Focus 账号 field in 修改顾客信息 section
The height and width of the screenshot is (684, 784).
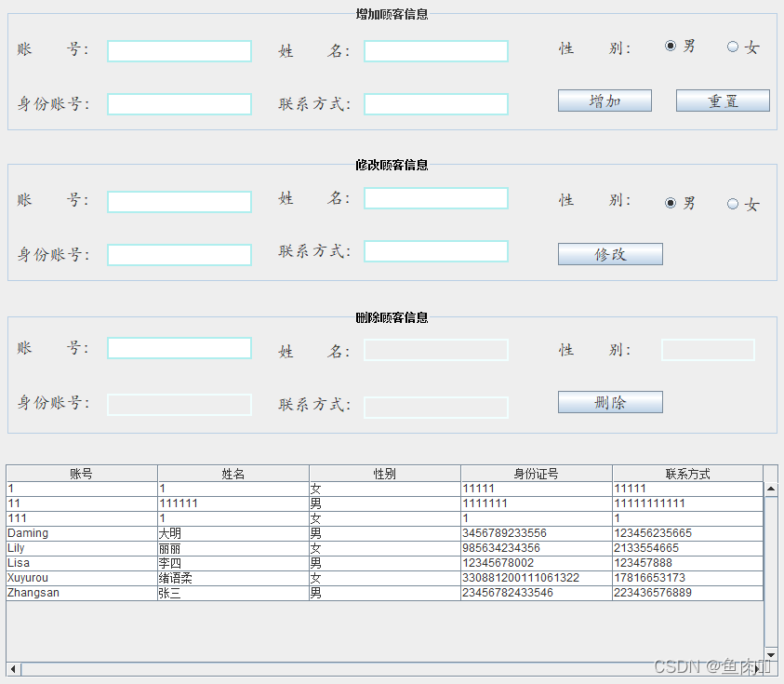pos(179,202)
